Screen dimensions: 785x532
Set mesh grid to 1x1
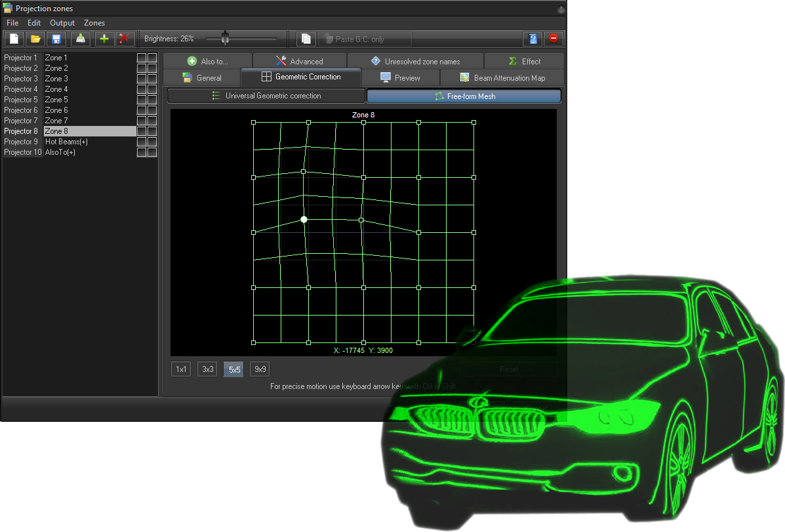(181, 369)
